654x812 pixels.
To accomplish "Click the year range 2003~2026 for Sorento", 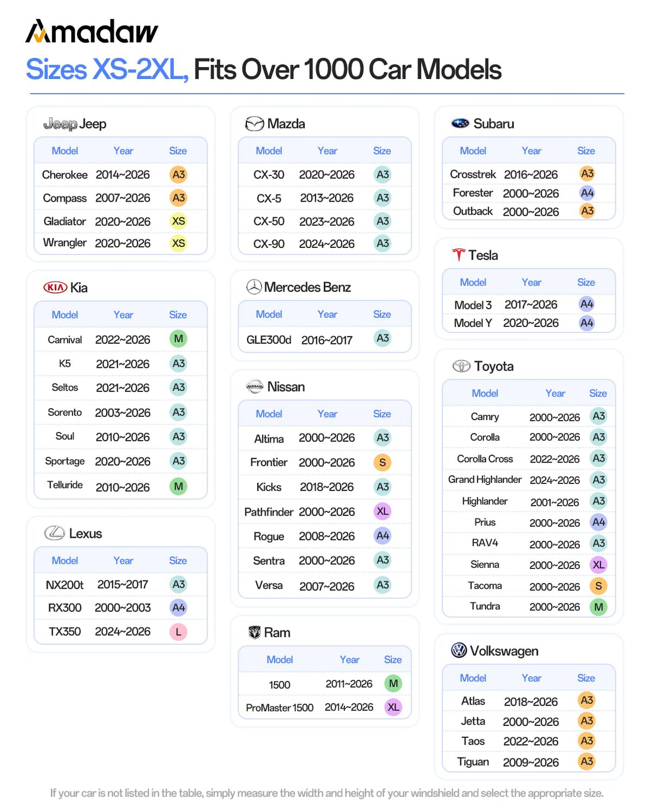I will (123, 413).
